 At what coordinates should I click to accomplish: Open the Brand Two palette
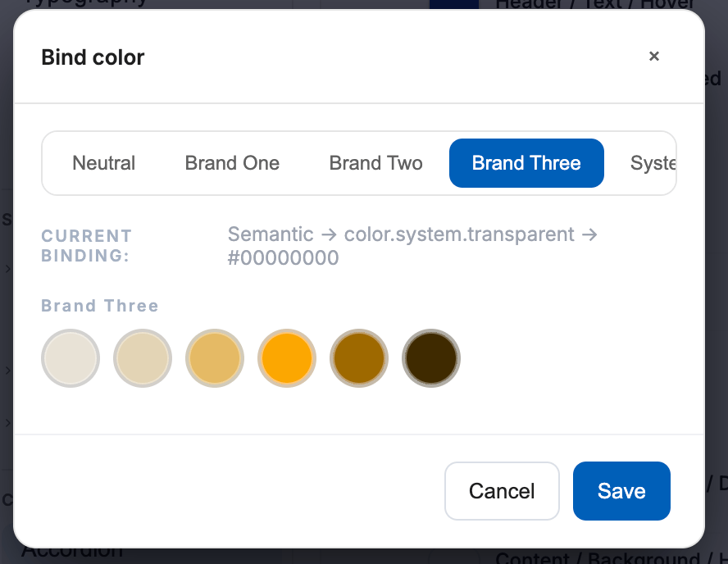(375, 163)
